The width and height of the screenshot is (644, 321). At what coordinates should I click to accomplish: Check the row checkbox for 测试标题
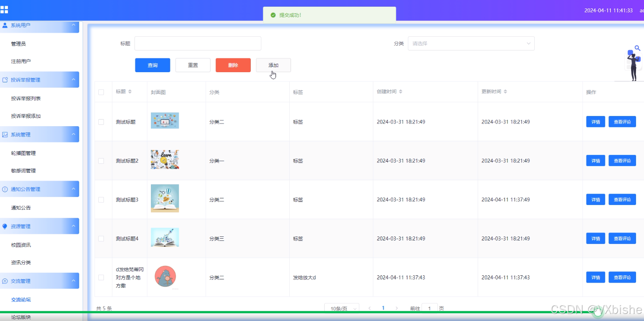coord(101,122)
